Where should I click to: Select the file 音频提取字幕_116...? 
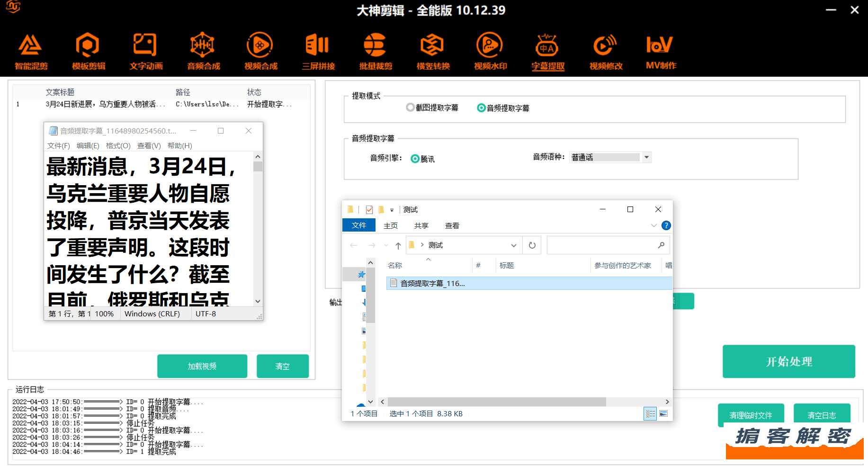(x=529, y=283)
